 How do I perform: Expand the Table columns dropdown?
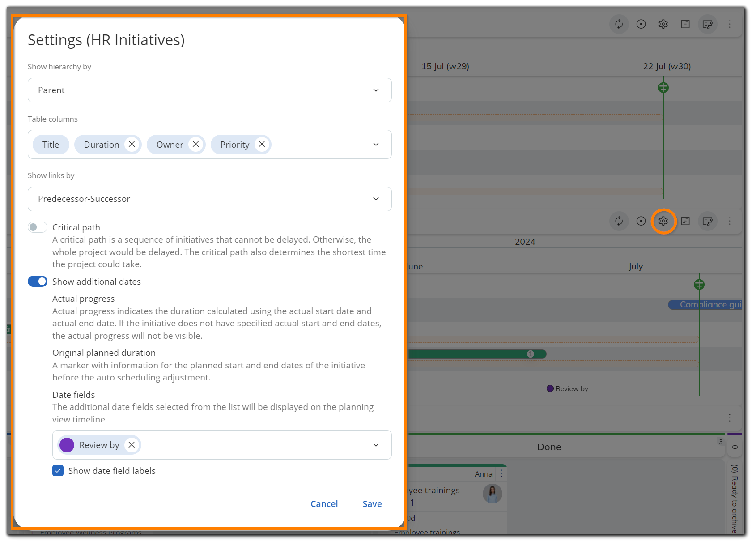[376, 144]
